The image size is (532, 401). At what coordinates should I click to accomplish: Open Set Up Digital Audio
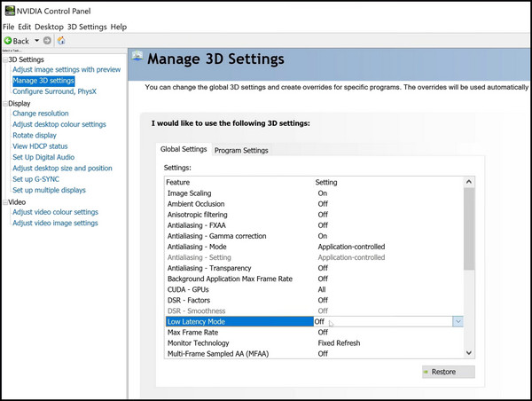tap(43, 157)
